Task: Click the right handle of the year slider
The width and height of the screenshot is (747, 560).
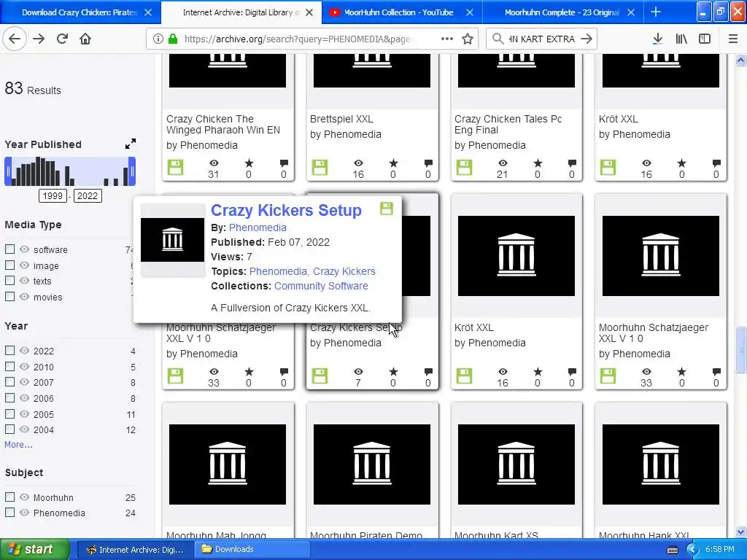Action: [x=132, y=171]
